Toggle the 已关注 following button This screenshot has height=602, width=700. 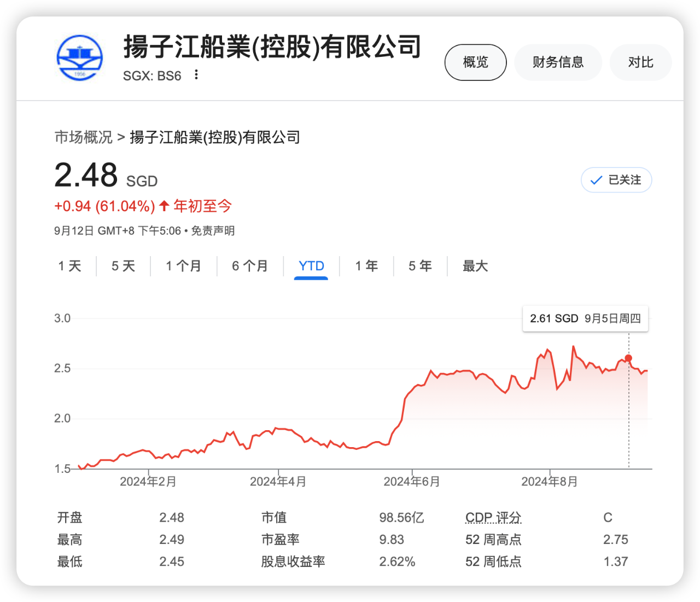click(616, 180)
